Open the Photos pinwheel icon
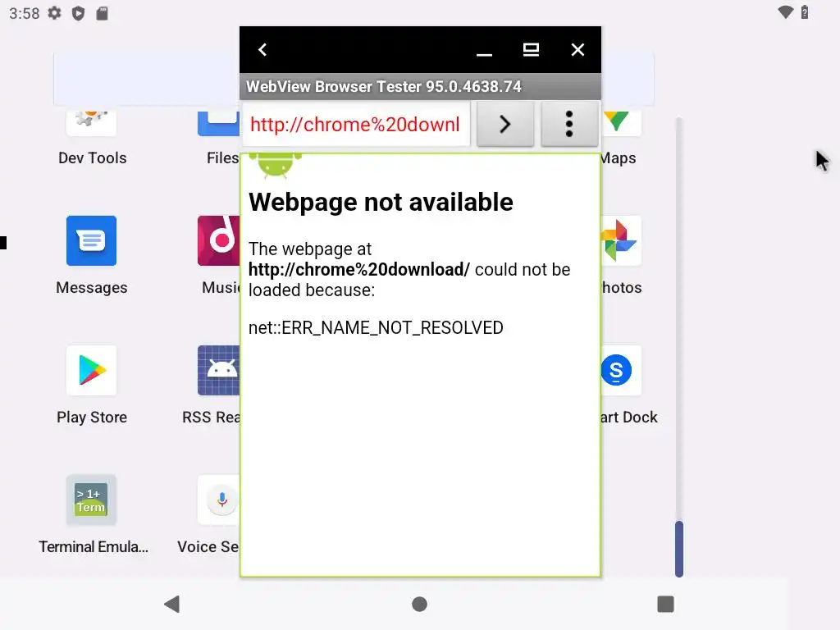The width and height of the screenshot is (840, 630). [620, 240]
